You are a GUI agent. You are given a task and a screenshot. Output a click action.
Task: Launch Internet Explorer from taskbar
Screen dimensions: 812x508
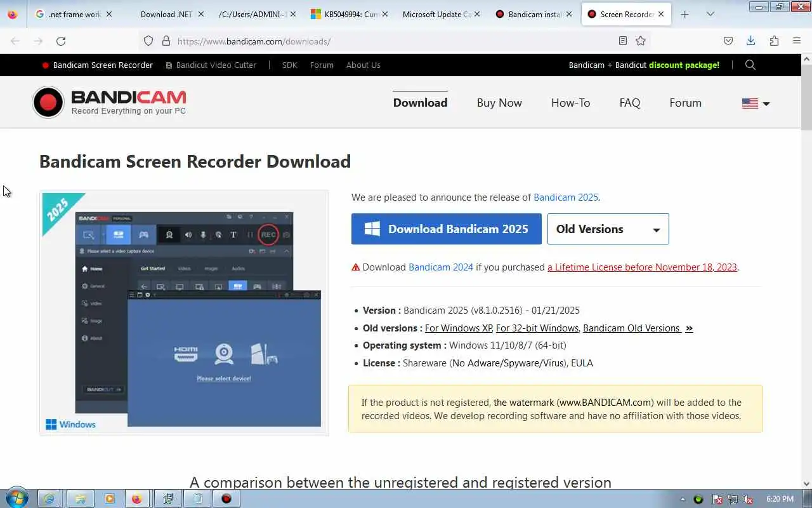[x=48, y=498]
